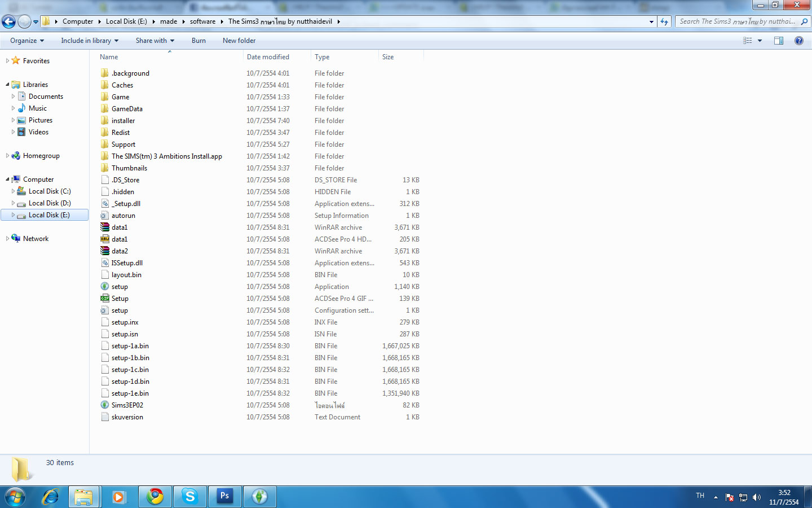Screen dimensions: 812x508
Task: Select Pictures library in navigation pane
Action: [40, 120]
